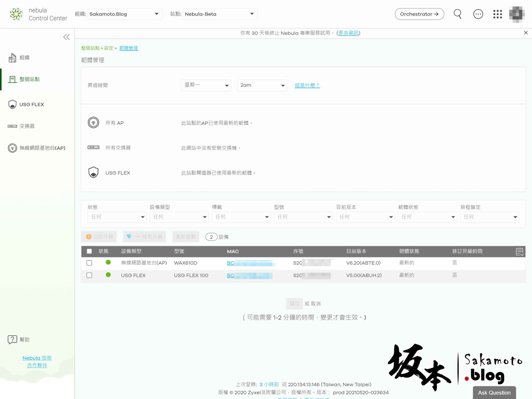The image size is (532, 399).
Task: Sort by the 目前版本 column header
Action: pos(356,251)
